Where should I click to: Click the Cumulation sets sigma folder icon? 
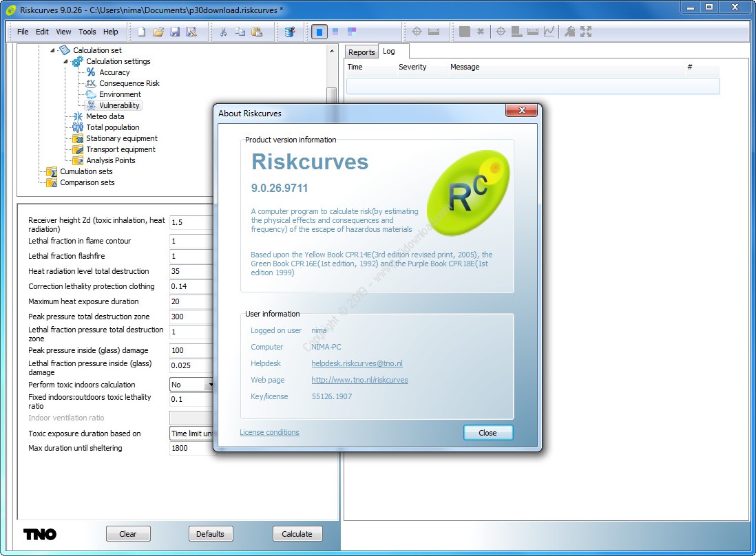[x=51, y=171]
